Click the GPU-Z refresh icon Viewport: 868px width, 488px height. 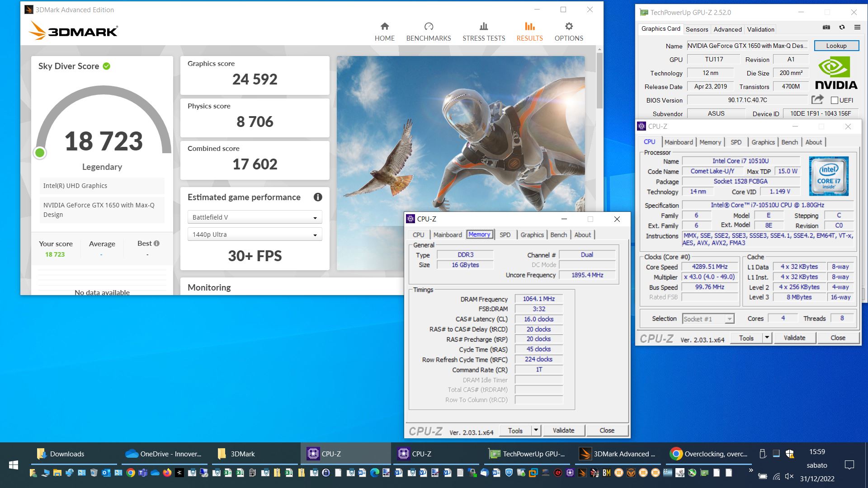[842, 28]
